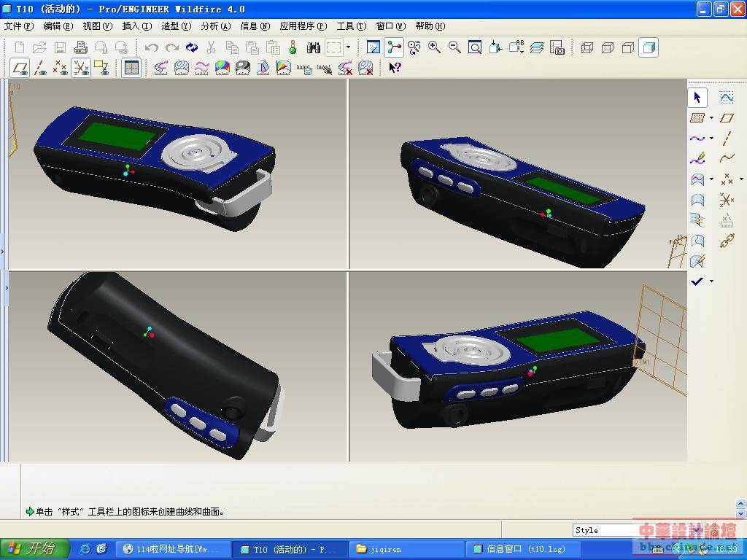This screenshot has width=747, height=560.
Task: Click the reflection analysis icon
Action: [x=242, y=68]
